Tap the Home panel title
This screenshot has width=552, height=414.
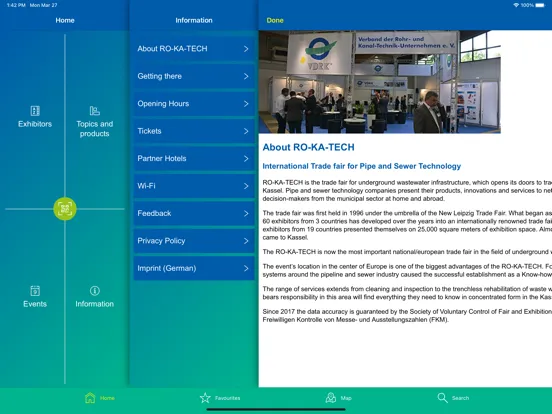click(x=65, y=20)
